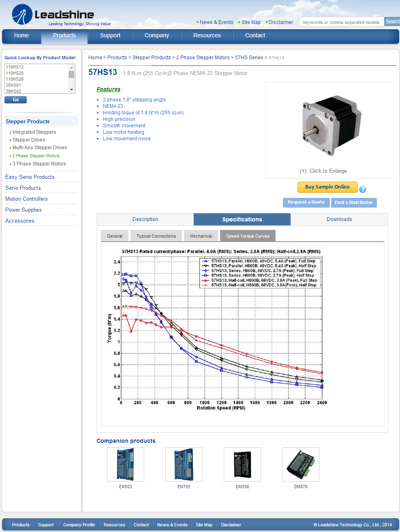Viewport: 400px width, 532px height.
Task: Click the Stepper Products breadcrumb link
Action: 152,58
